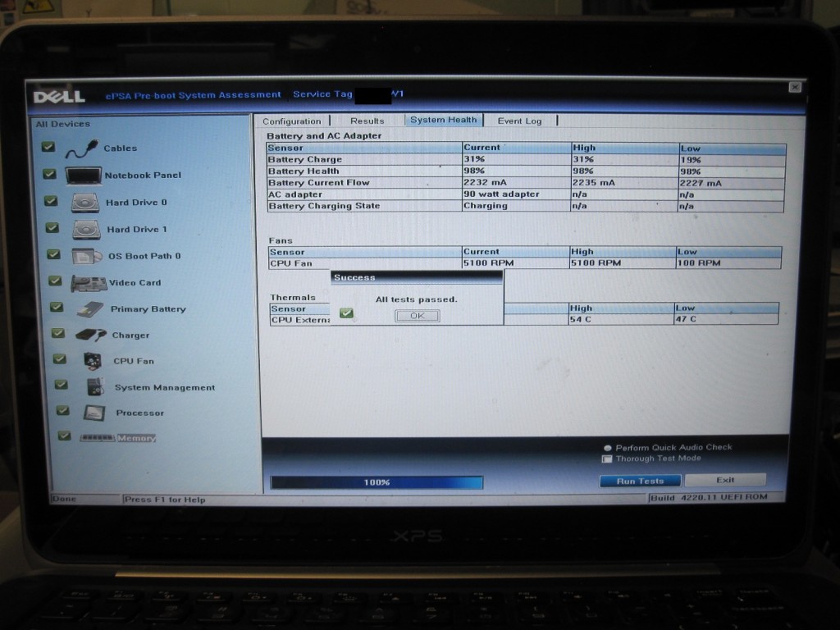Image resolution: width=840 pixels, height=630 pixels.
Task: Select the CPU Fan icon
Action: click(94, 361)
